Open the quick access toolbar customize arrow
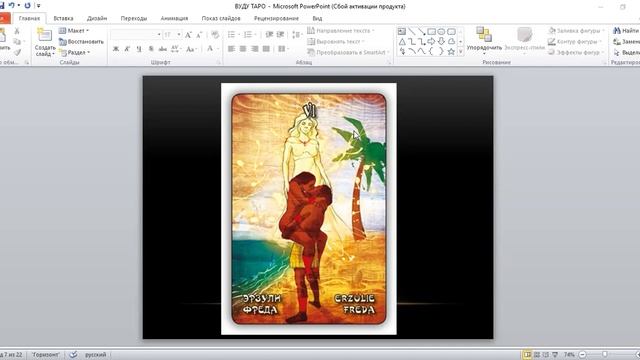Viewport: 640px width, 360px height. (38, 6)
